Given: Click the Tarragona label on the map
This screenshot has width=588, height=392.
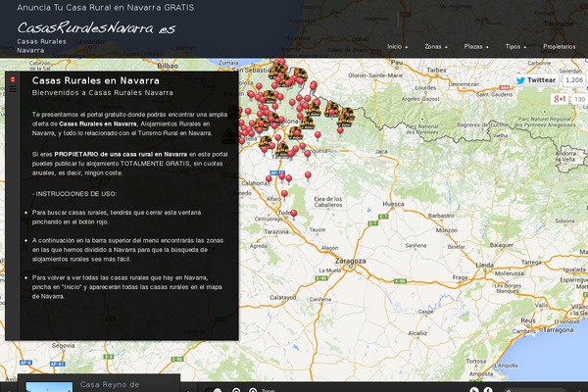Looking at the screenshot, I should (558, 330).
